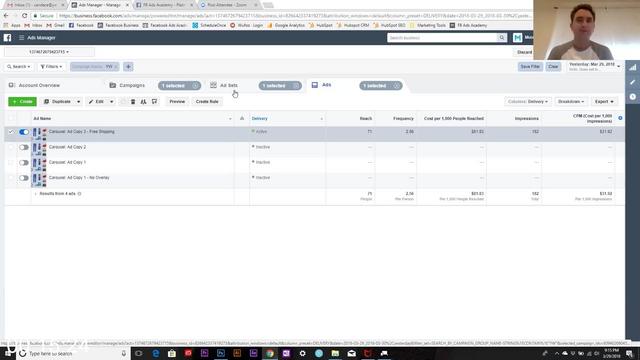The image size is (640, 360).
Task: Check the Ad Copy 1 - No Overlay row checkbox
Action: (11, 178)
